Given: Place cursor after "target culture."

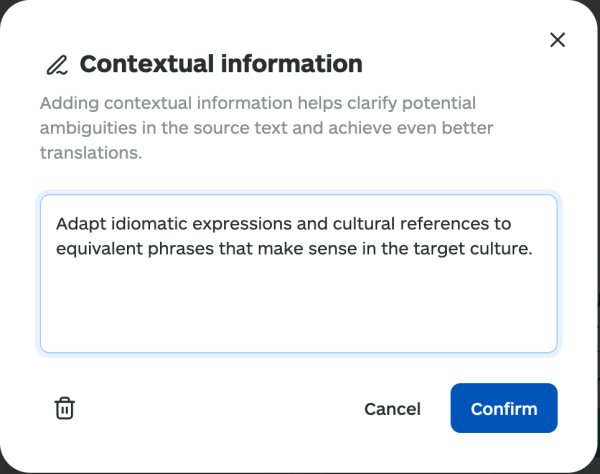Looking at the screenshot, I should pos(531,249).
